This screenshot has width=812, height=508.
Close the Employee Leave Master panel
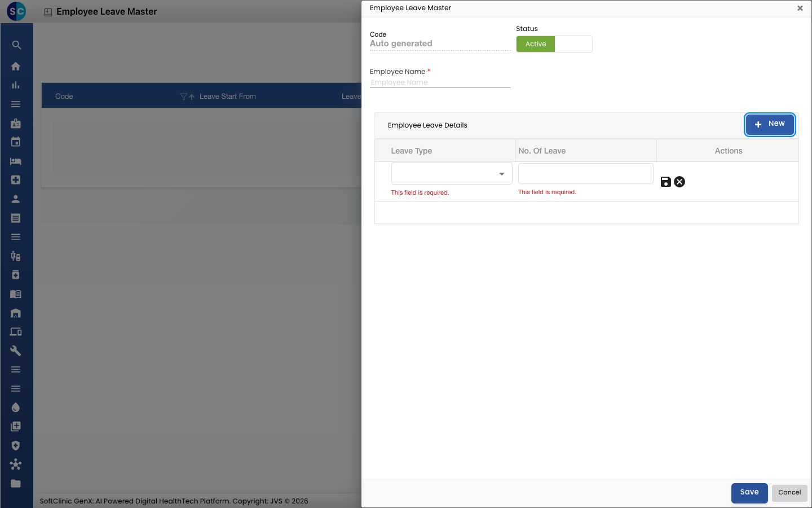pyautogui.click(x=800, y=8)
